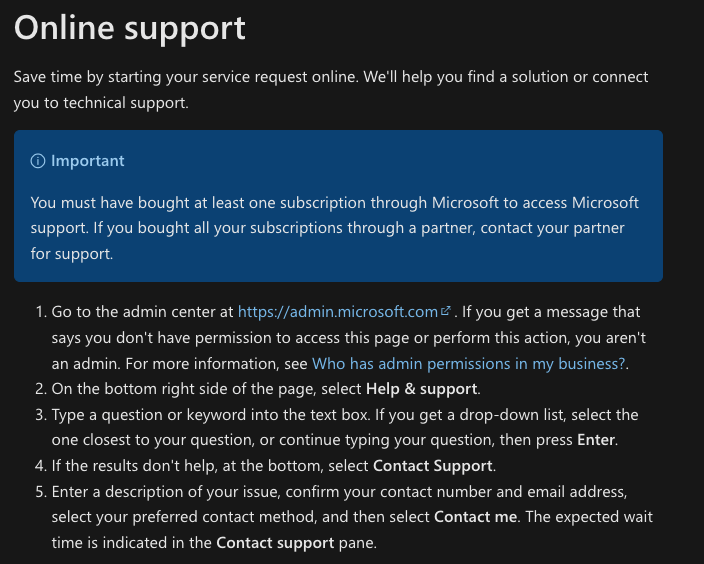Click external link icon after admin.microsoft.com
The width and height of the screenshot is (704, 564).
[446, 312]
